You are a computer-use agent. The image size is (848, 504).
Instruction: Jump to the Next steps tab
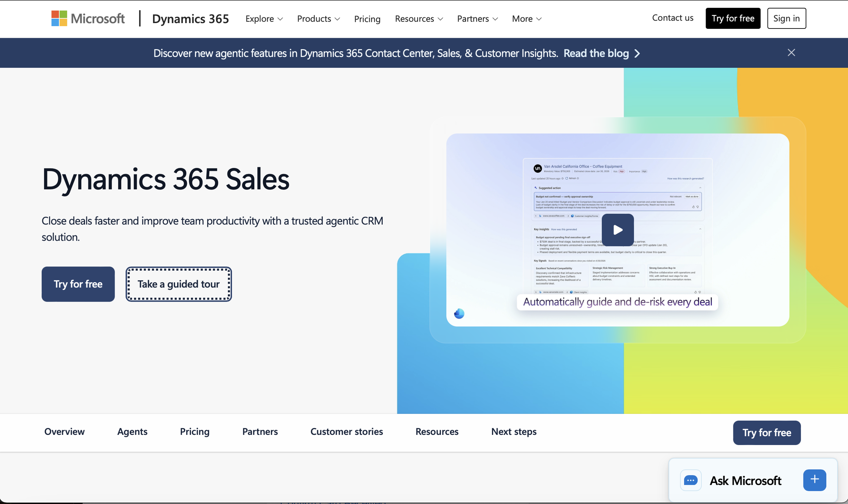click(x=514, y=432)
